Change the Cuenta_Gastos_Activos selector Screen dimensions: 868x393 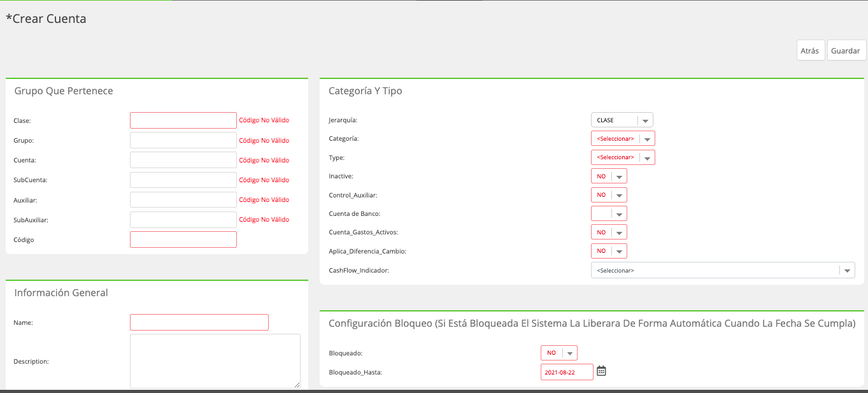pos(609,232)
